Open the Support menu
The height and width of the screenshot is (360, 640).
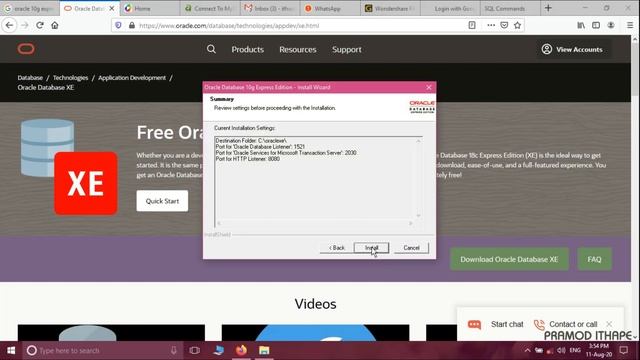(347, 49)
